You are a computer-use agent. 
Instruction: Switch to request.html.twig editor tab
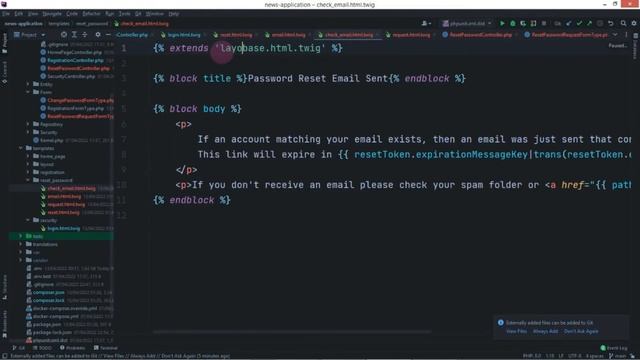click(409, 35)
